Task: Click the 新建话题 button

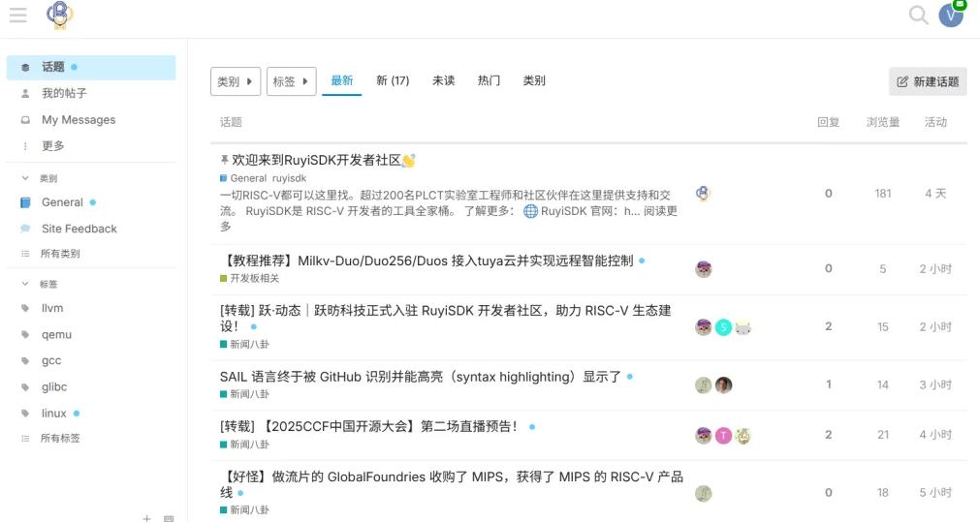Action: coord(928,81)
